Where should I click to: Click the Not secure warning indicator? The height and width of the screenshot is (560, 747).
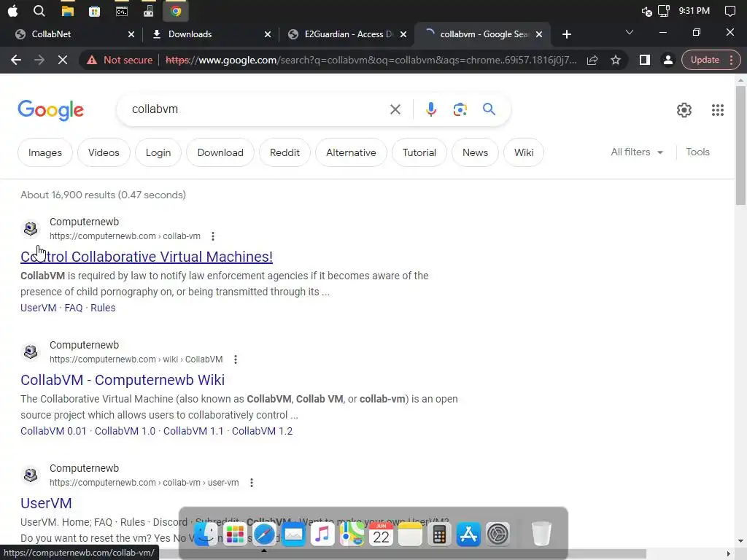tap(120, 60)
